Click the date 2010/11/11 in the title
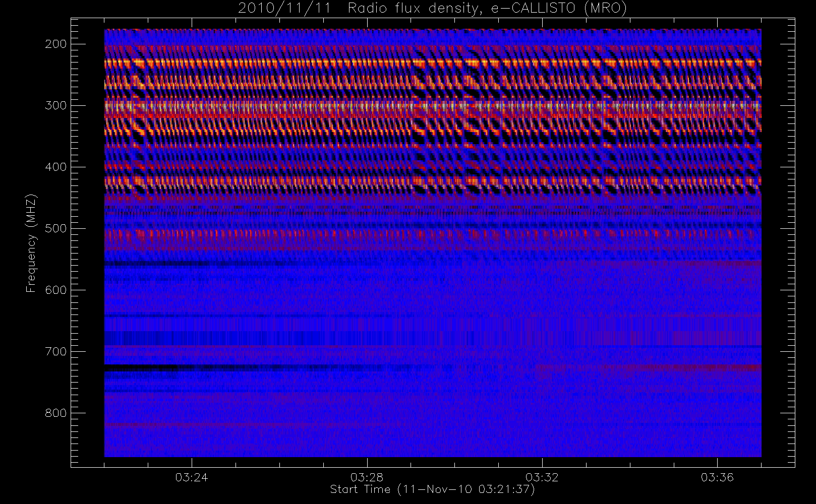816x504 pixels. point(284,9)
